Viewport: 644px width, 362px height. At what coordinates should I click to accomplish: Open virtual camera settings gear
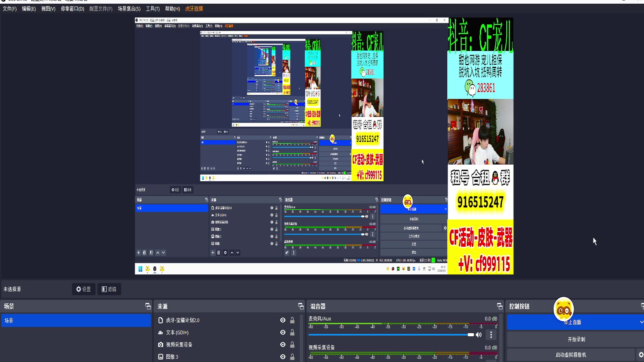pos(641,355)
